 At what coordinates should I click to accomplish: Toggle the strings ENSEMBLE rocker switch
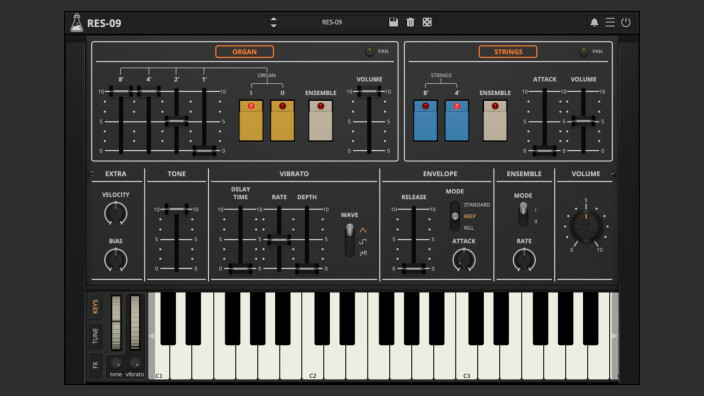coord(495,120)
